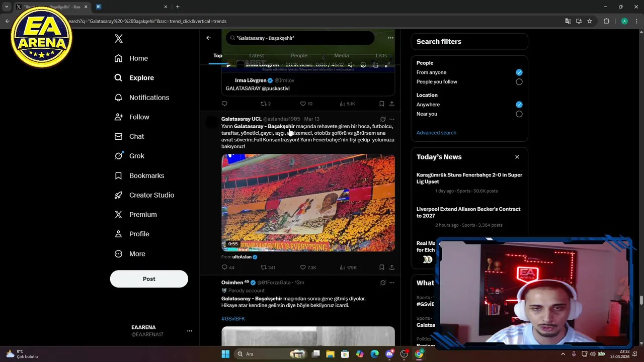The height and width of the screenshot is (362, 644).
Task: Switch to the People search tab
Action: pyautogui.click(x=299, y=56)
